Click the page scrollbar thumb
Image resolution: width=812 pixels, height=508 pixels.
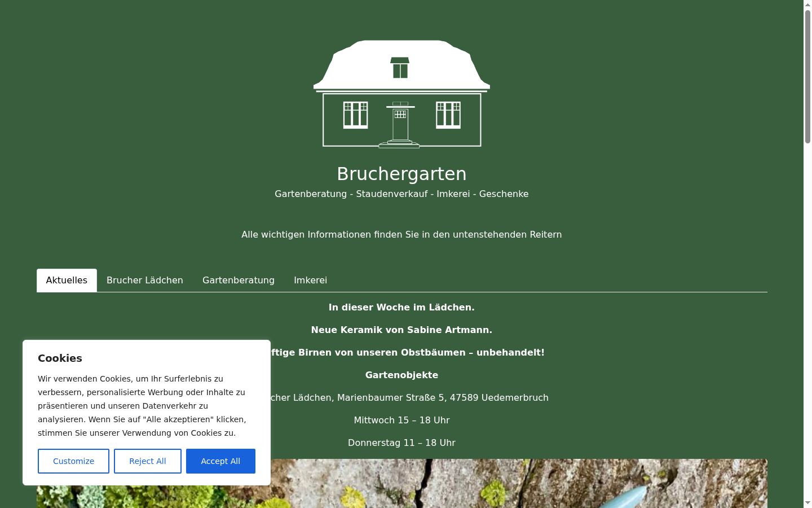(x=807, y=76)
